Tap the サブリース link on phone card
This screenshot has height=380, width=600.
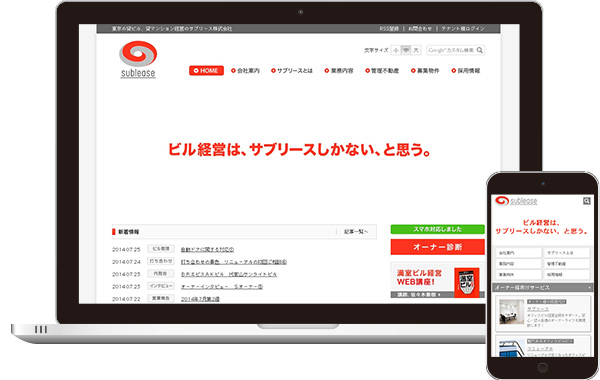tap(538, 308)
